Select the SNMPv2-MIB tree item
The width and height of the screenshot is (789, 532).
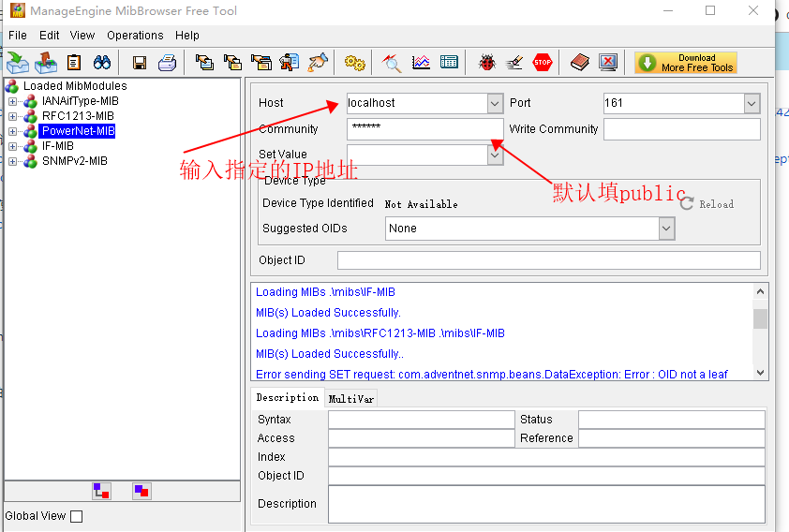(x=74, y=161)
